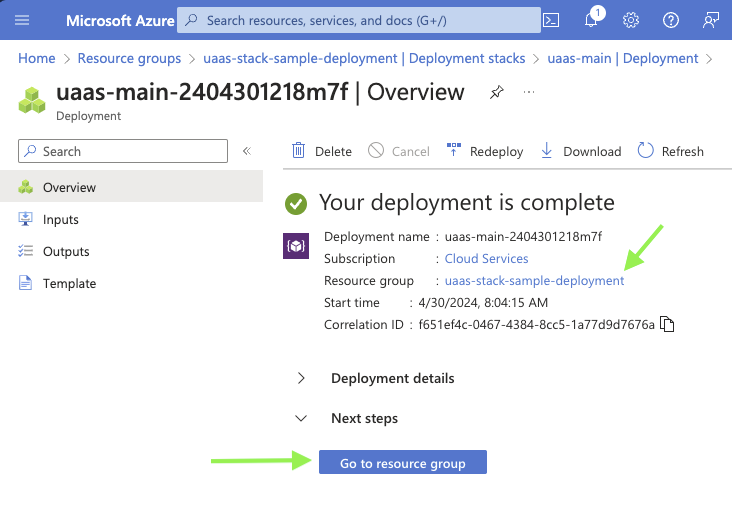
Task: Open Cloud Shell from top bar
Action: [551, 20]
